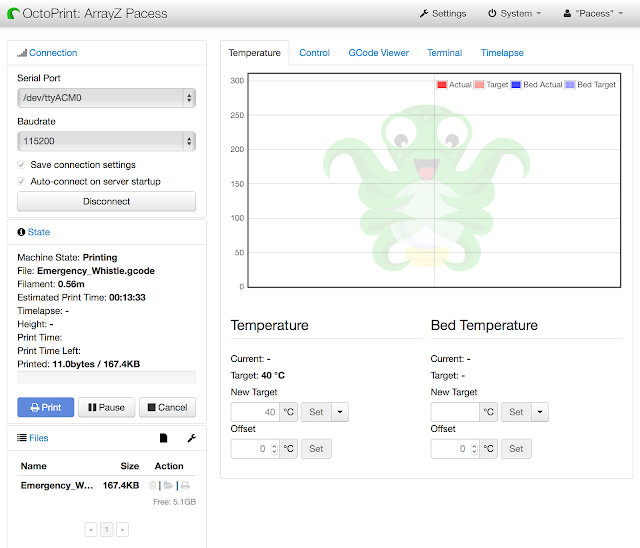This screenshot has height=548, width=640.
Task: Click Set for bed offset
Action: pyautogui.click(x=516, y=449)
